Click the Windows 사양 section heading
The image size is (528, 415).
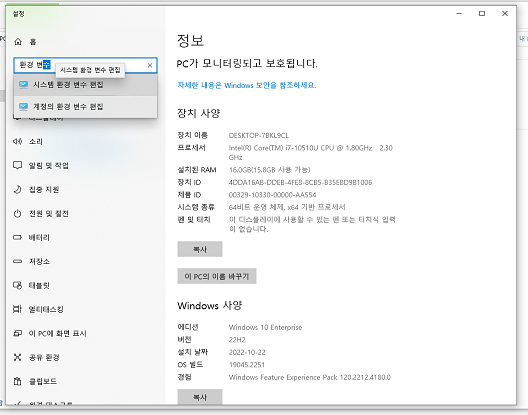click(209, 306)
